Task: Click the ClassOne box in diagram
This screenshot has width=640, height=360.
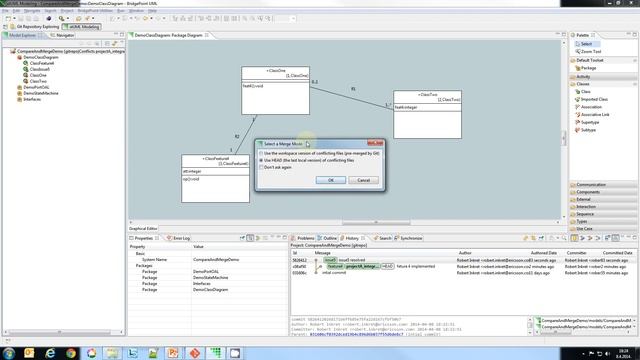Action: pos(276,91)
